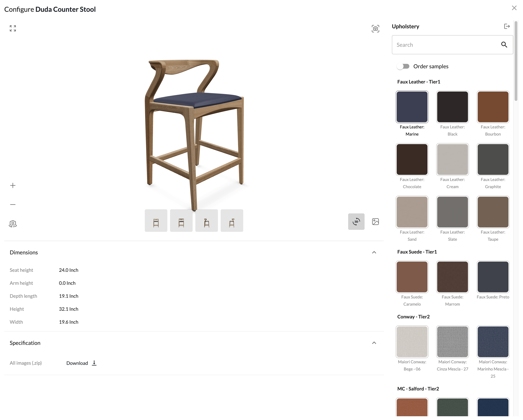523x420 pixels.
Task: Open the first stool view thumbnail
Action: (x=156, y=221)
